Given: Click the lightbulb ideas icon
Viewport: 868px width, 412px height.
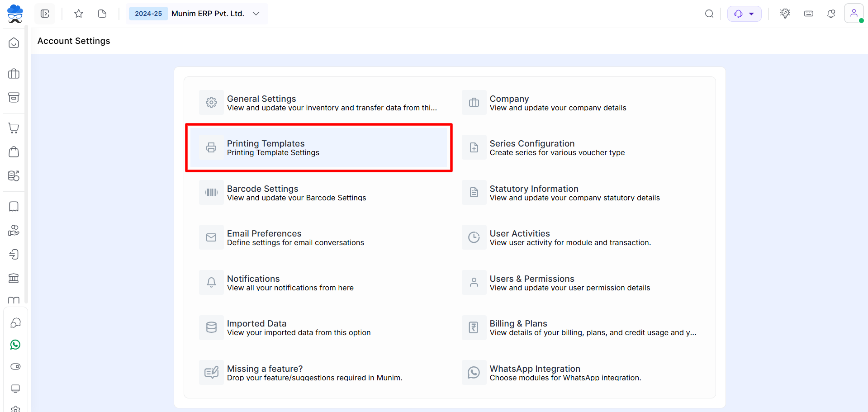Looking at the screenshot, I should coord(785,14).
